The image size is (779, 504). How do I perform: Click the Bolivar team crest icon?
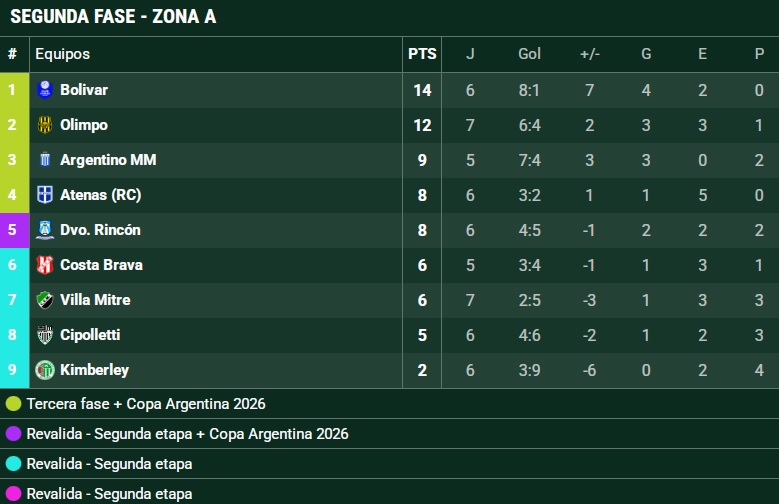point(45,90)
